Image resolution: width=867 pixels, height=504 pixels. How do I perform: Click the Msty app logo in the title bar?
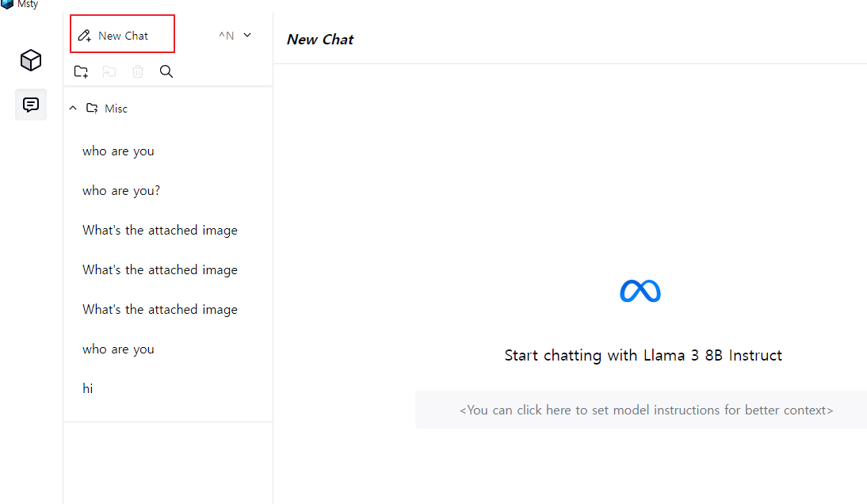pos(6,4)
